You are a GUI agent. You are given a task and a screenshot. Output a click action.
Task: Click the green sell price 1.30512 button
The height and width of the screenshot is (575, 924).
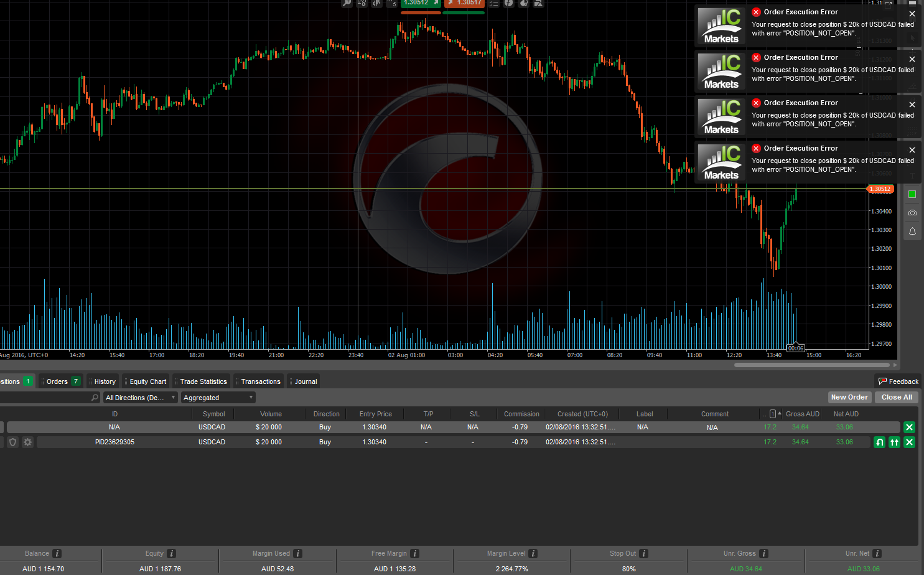pyautogui.click(x=421, y=3)
